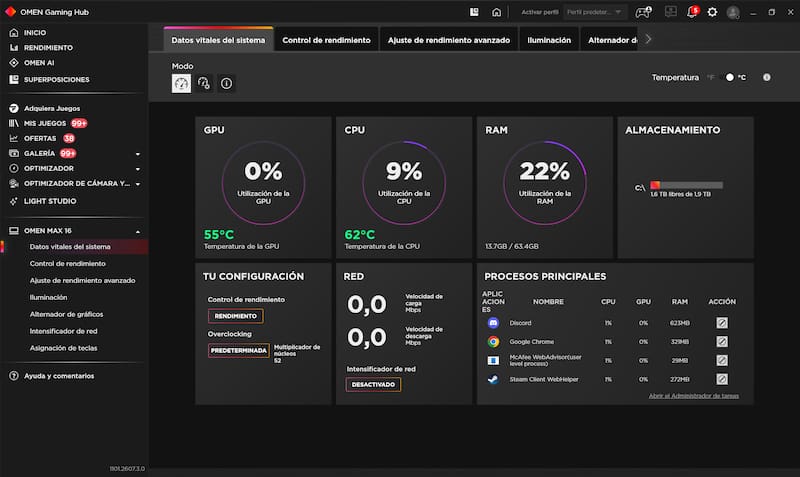Open notifications bell icon
Screen dimensions: 800x477
692,12
